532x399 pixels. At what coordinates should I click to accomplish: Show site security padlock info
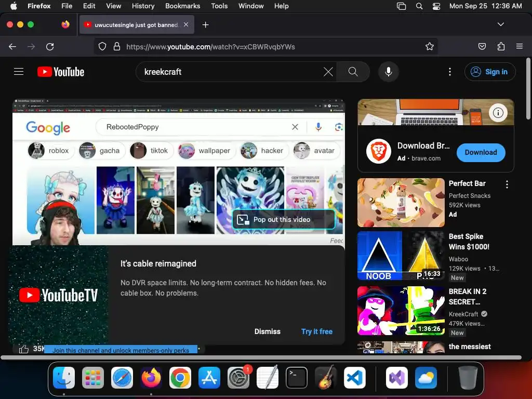coord(117,46)
